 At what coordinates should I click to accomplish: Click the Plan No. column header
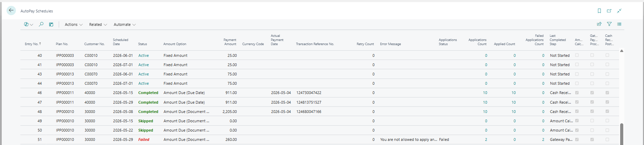[x=62, y=44]
